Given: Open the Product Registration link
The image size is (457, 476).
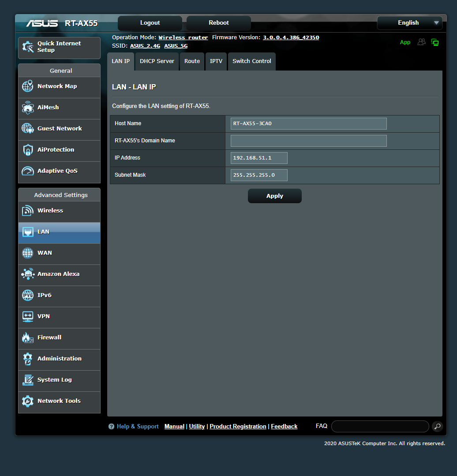Looking at the screenshot, I should [x=238, y=427].
